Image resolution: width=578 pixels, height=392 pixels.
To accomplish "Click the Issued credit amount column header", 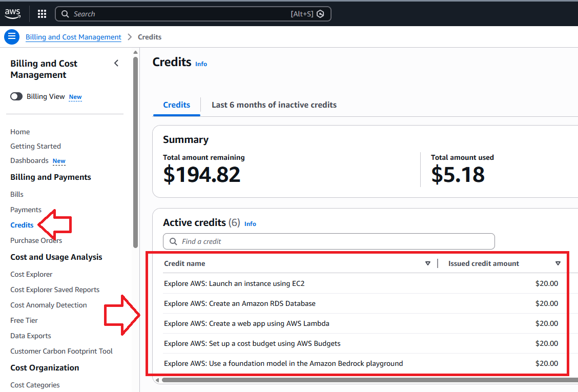I will 483,264.
